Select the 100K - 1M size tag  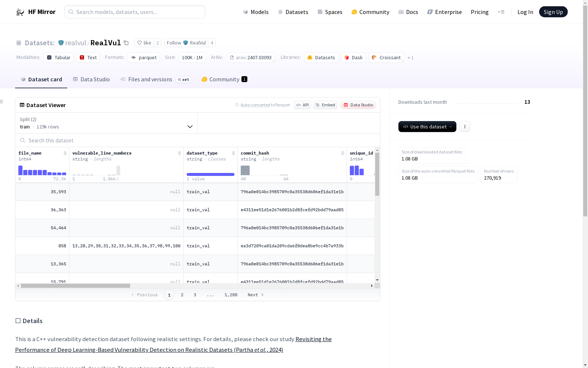pyautogui.click(x=192, y=57)
